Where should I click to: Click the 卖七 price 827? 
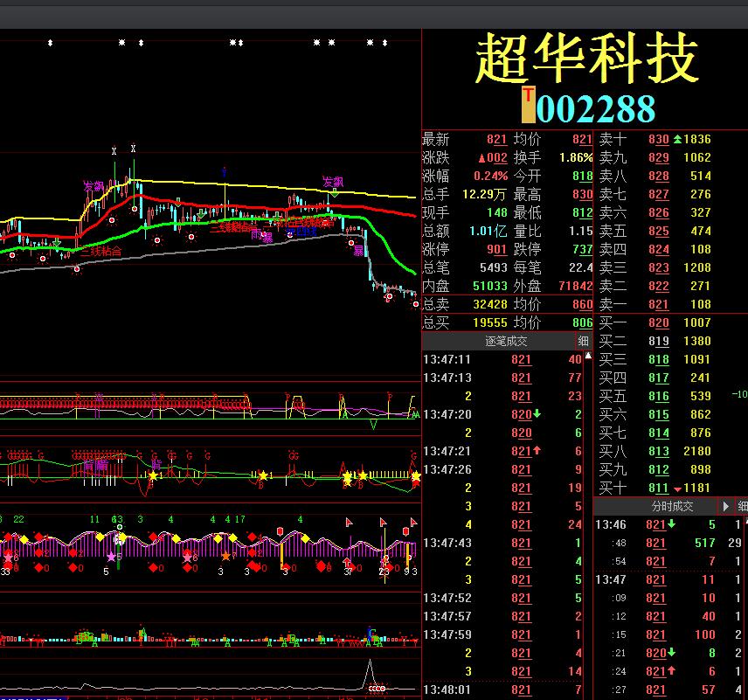pyautogui.click(x=658, y=194)
